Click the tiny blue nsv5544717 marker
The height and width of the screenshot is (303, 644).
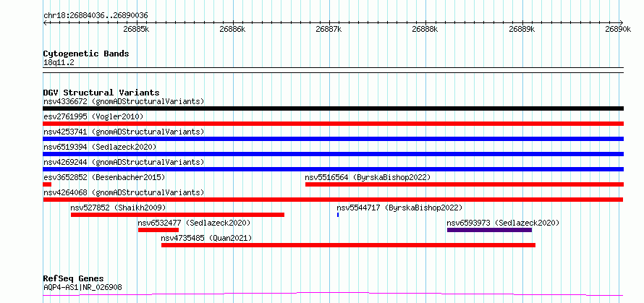click(338, 215)
